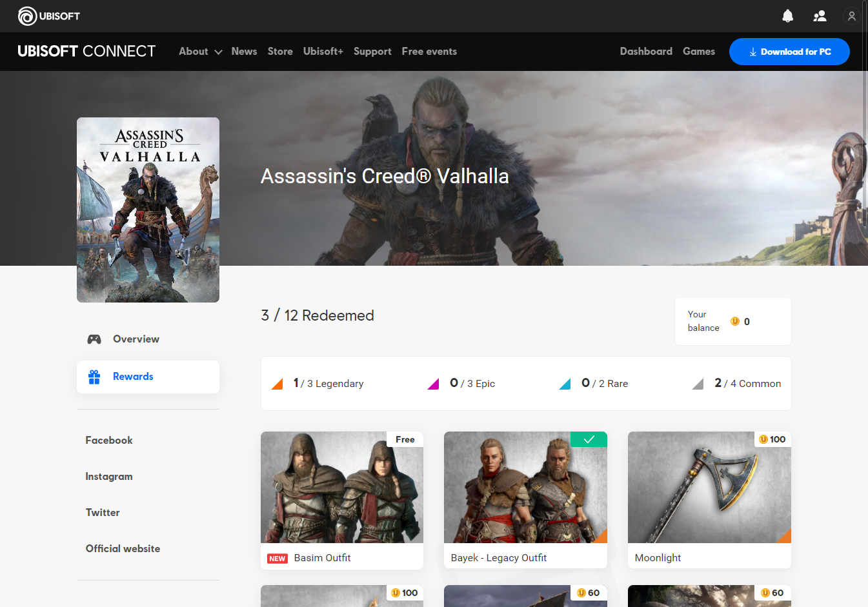Click the Assassin's Creed® Valhalla title
Viewport: 868px width, 607px height.
[385, 176]
